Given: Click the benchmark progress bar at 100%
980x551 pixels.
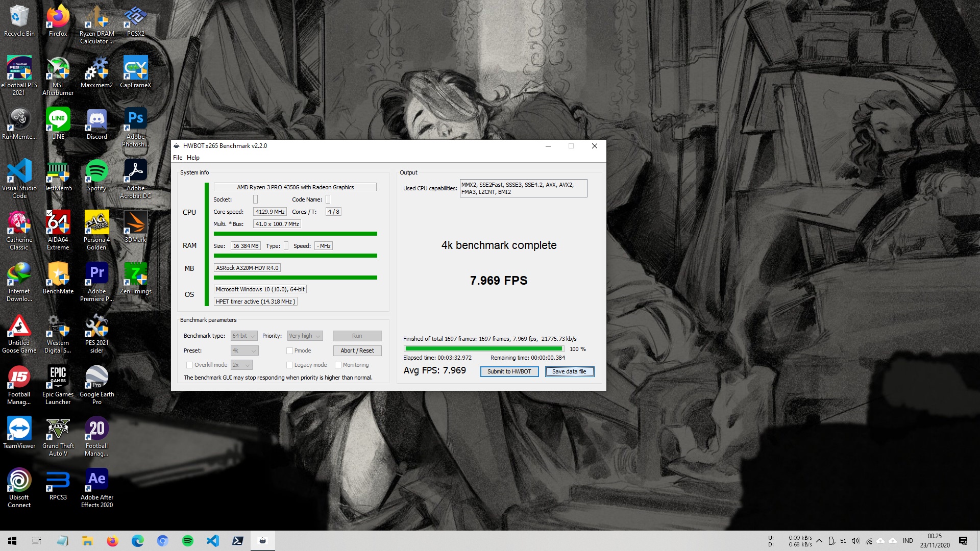Looking at the screenshot, I should tap(483, 349).
